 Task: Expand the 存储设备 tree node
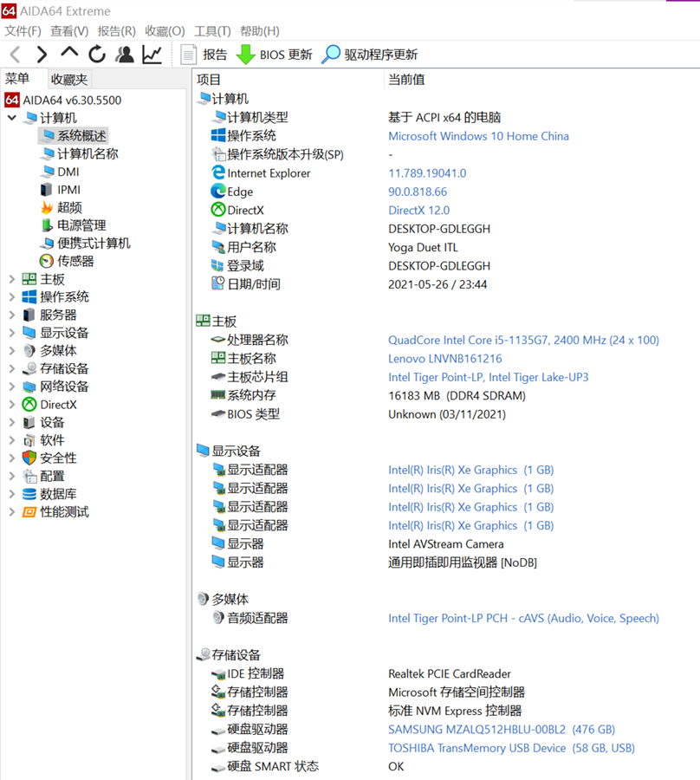pyautogui.click(x=12, y=368)
